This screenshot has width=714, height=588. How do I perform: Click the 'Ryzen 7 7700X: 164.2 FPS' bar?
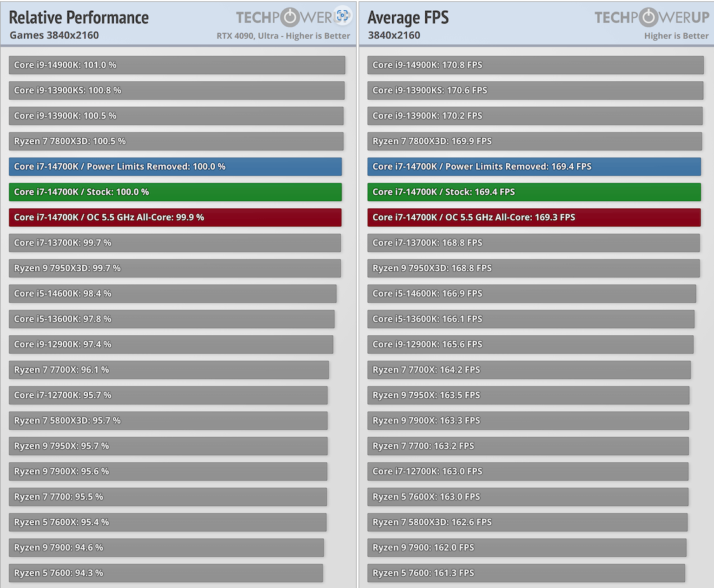click(529, 370)
